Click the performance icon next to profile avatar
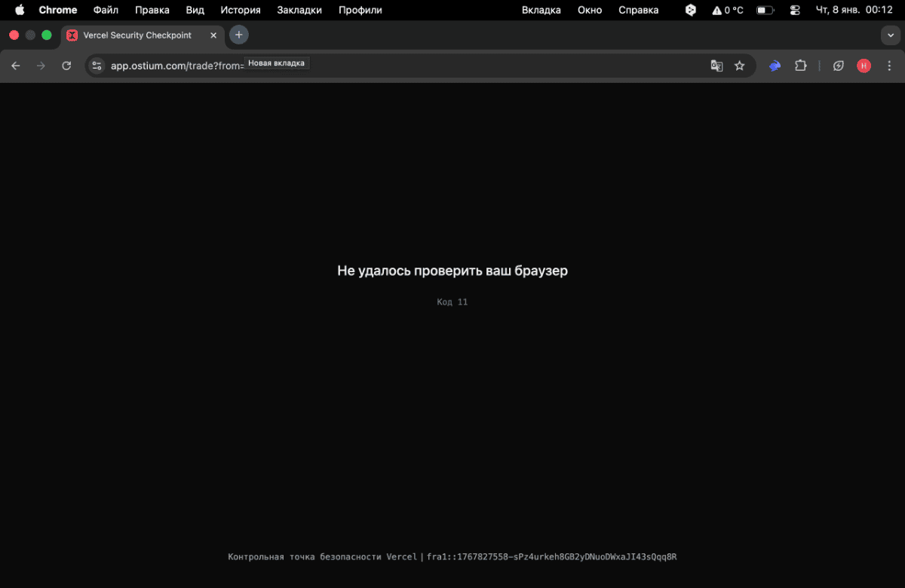This screenshot has width=905, height=588. [838, 66]
